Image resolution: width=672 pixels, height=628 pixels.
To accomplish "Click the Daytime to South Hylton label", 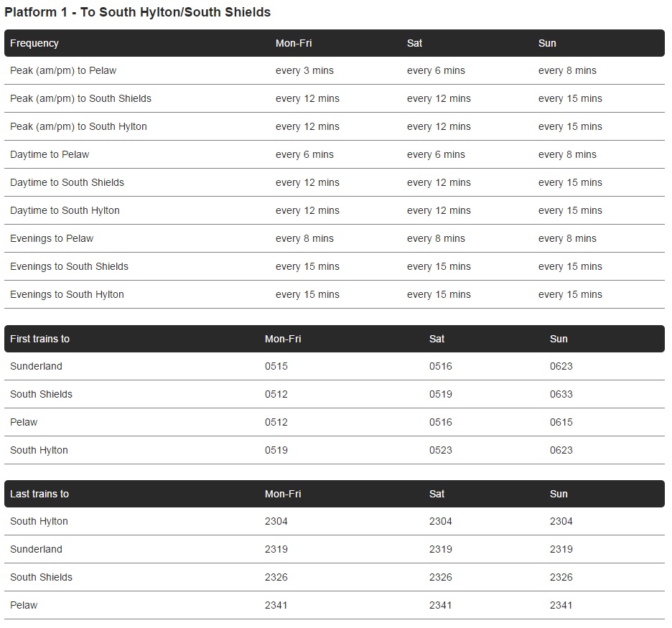I will point(65,211).
